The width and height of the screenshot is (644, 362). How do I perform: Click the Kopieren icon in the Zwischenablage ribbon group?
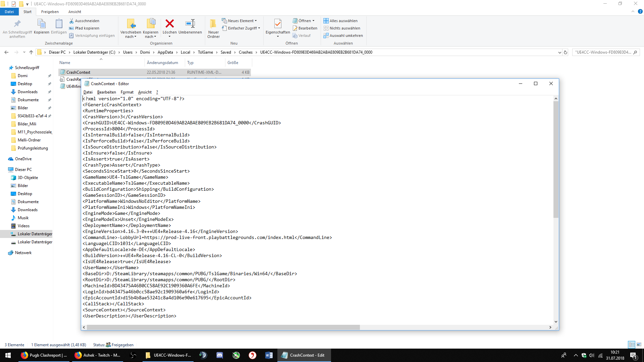[42, 24]
